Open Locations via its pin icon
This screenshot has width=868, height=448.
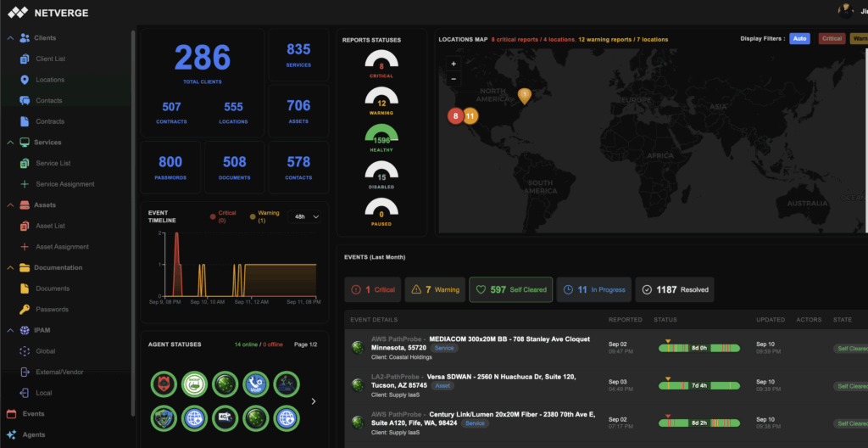tap(25, 80)
